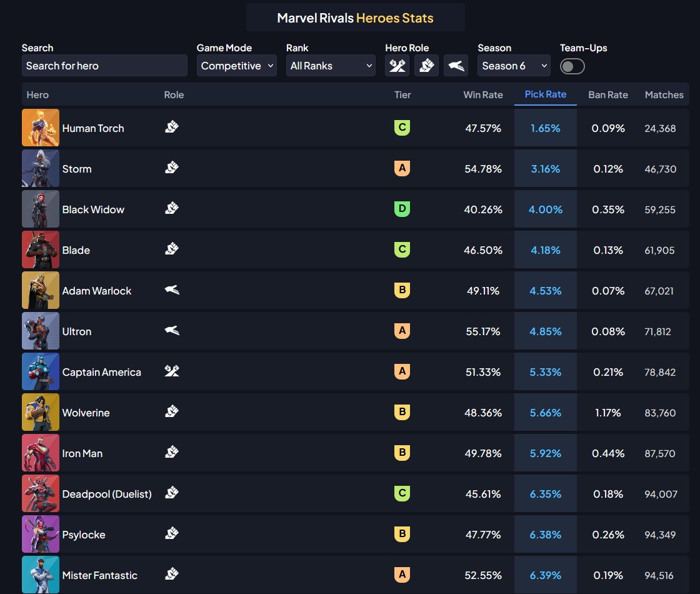Click Psylocke's Duelist role icon
Image resolution: width=700 pixels, height=594 pixels.
click(172, 534)
